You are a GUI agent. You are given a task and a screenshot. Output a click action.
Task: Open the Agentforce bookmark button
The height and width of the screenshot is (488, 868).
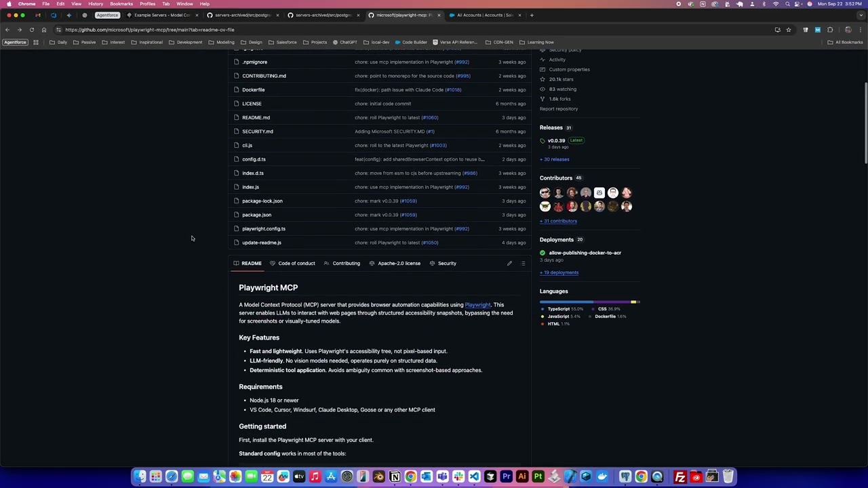click(x=15, y=42)
